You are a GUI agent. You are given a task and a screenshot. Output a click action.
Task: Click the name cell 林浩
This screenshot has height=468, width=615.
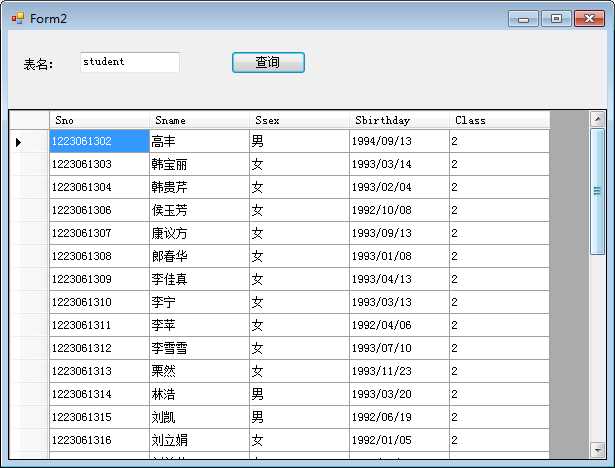199,394
